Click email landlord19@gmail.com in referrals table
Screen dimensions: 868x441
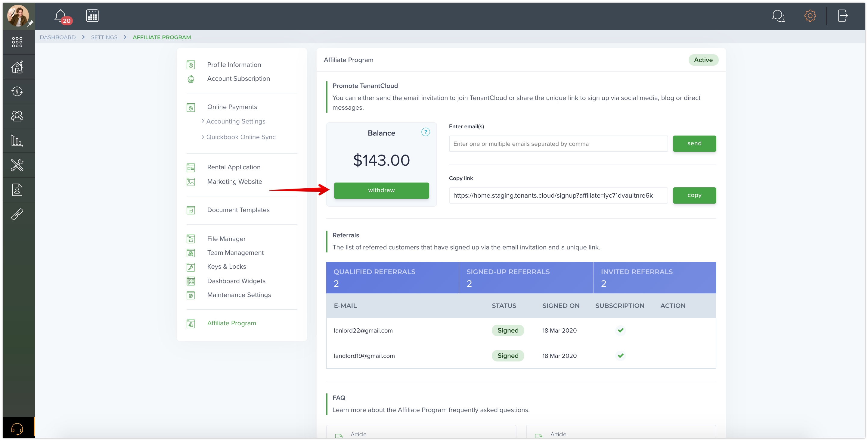click(364, 356)
